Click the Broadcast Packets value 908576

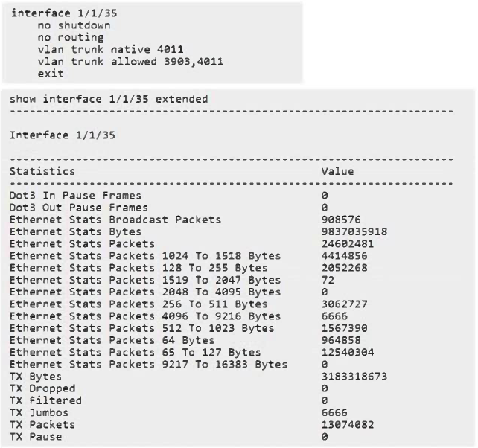341,220
